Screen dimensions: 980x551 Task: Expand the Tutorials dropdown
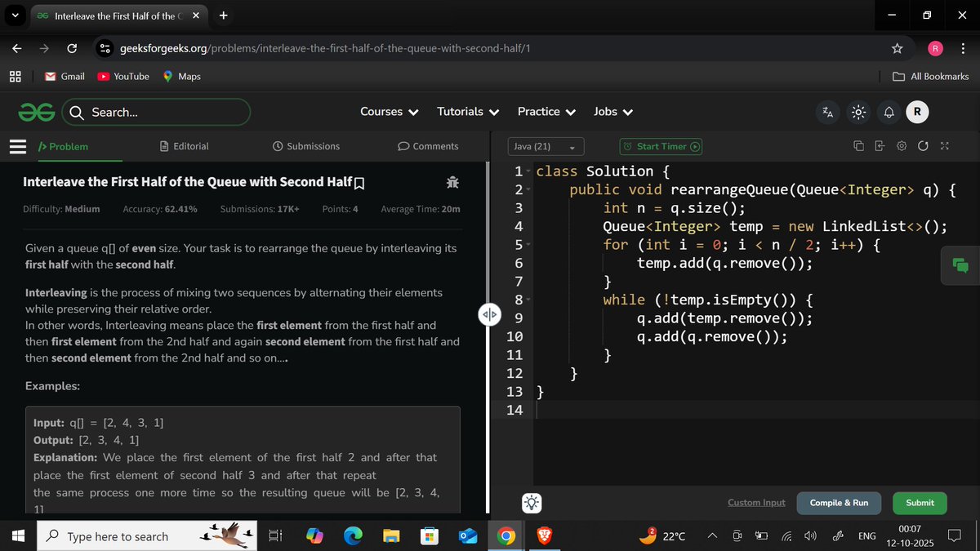tap(469, 112)
